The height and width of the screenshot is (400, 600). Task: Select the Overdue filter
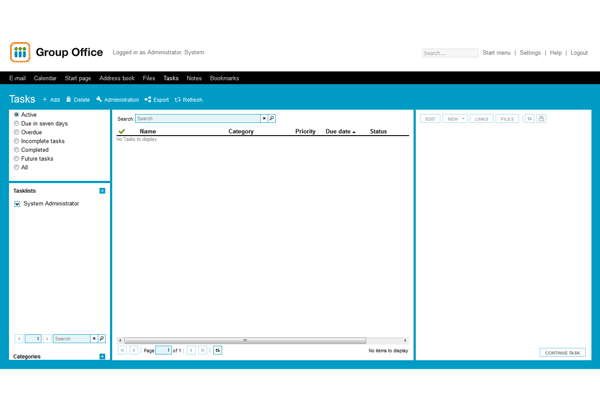tap(16, 132)
